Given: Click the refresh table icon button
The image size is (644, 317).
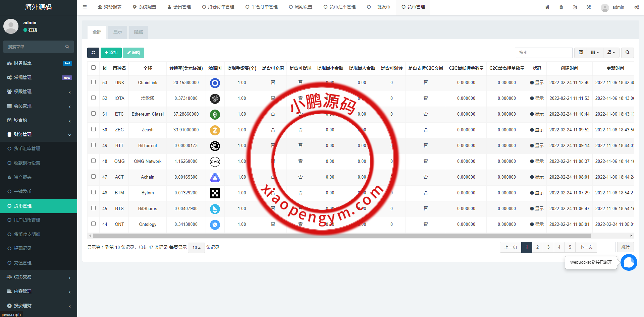Looking at the screenshot, I should (93, 53).
